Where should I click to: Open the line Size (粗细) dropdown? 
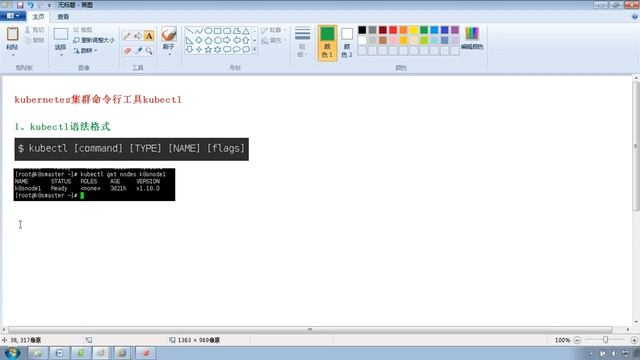pyautogui.click(x=302, y=42)
